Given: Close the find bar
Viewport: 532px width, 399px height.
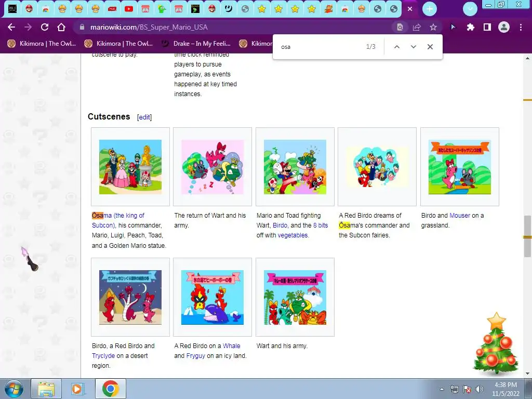Looking at the screenshot, I should (430, 47).
